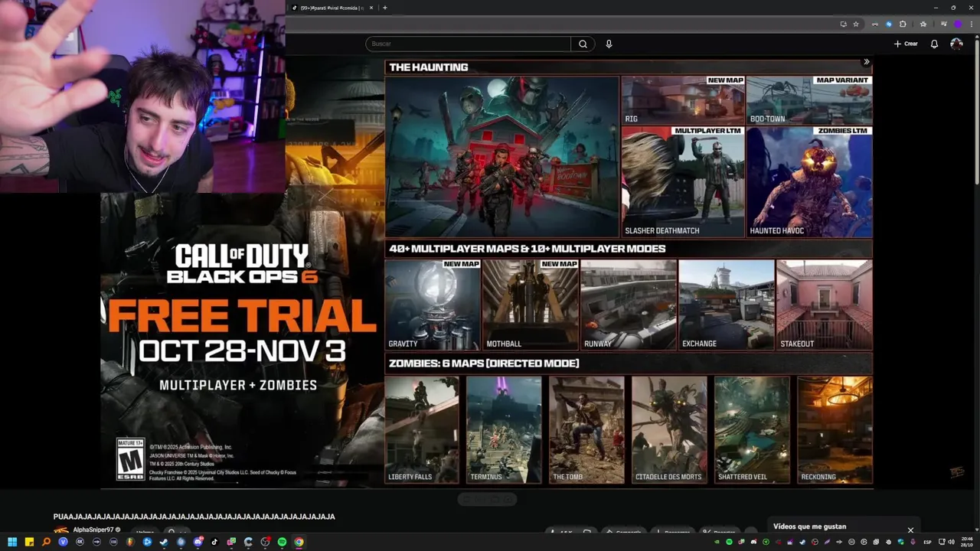Open a new Chrome tab

384,8
